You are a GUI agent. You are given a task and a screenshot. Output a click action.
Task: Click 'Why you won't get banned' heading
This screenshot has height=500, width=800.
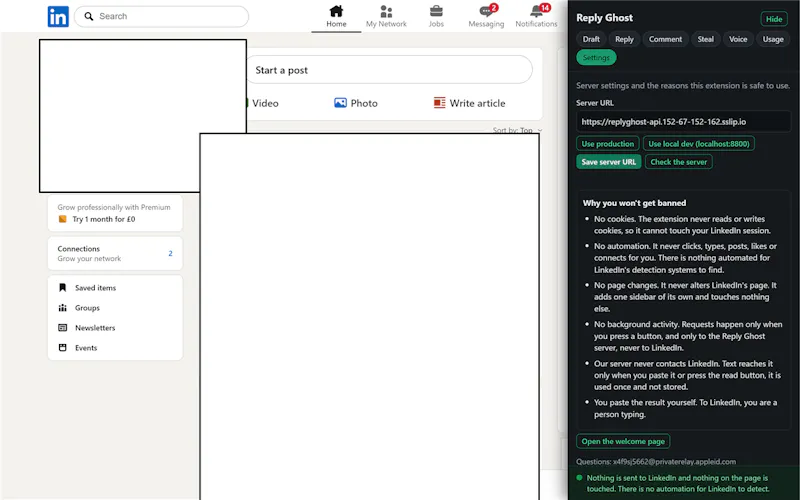634,203
